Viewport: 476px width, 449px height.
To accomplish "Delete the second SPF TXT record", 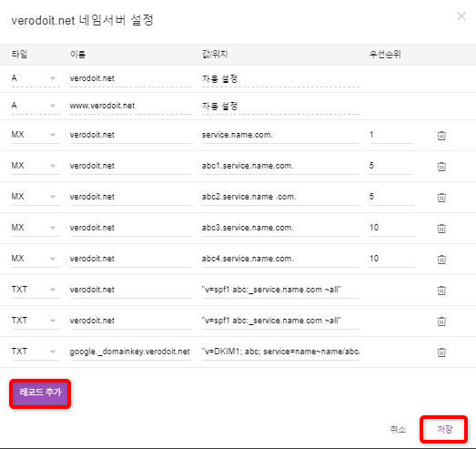I will 441,321.
